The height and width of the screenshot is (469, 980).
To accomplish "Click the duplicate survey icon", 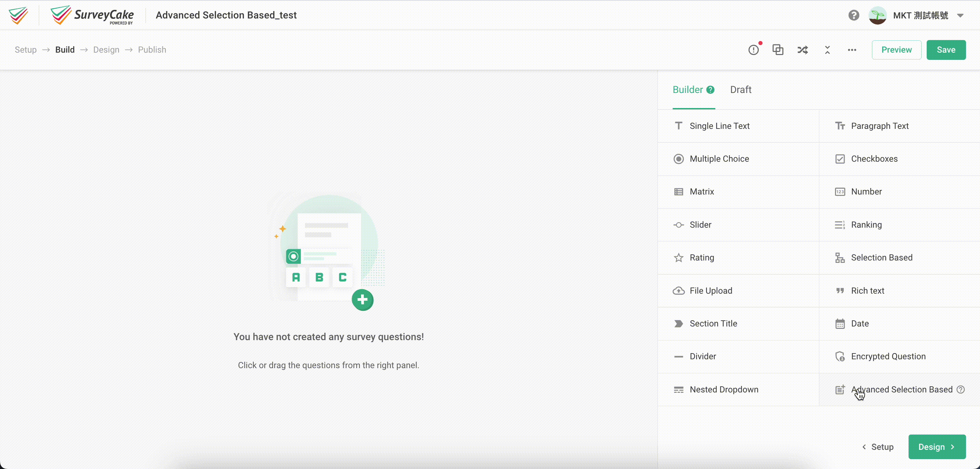I will click(x=778, y=50).
